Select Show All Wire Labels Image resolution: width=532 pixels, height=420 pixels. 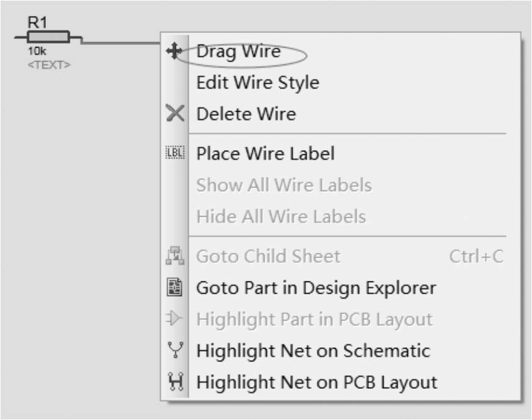pyautogui.click(x=283, y=186)
